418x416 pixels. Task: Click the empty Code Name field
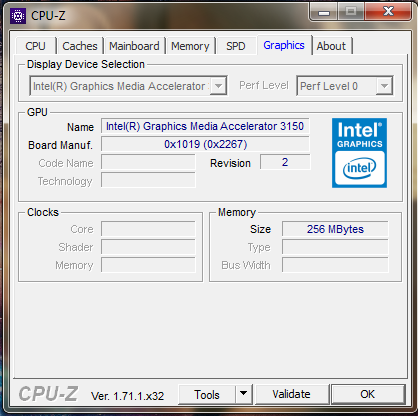148,162
